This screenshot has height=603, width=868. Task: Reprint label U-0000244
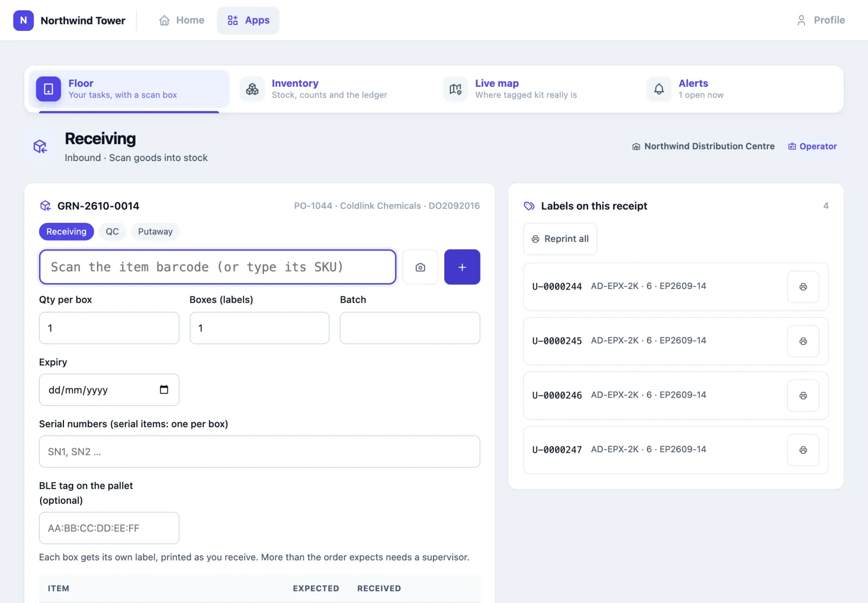pos(803,287)
